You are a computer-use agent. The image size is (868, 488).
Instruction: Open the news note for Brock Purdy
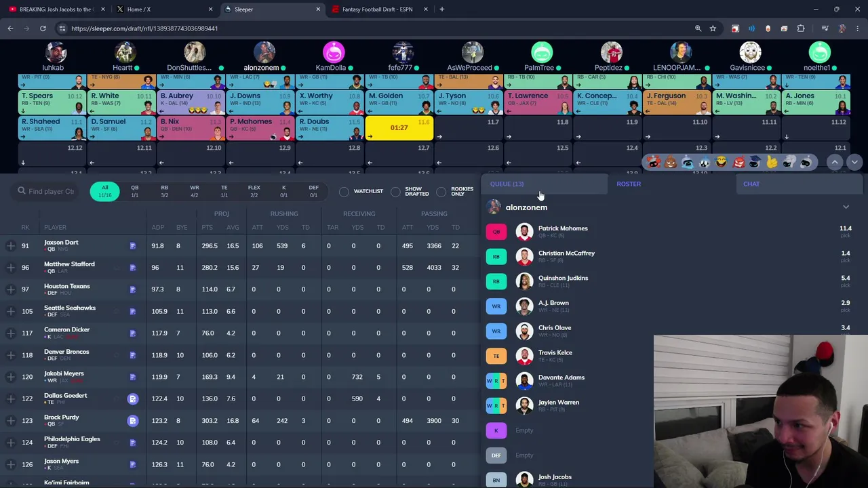click(133, 421)
